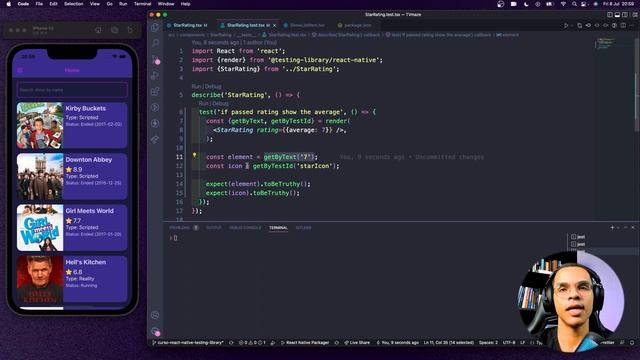640x360 pixels.
Task: Click the Split Editor icon
Action: (623, 25)
